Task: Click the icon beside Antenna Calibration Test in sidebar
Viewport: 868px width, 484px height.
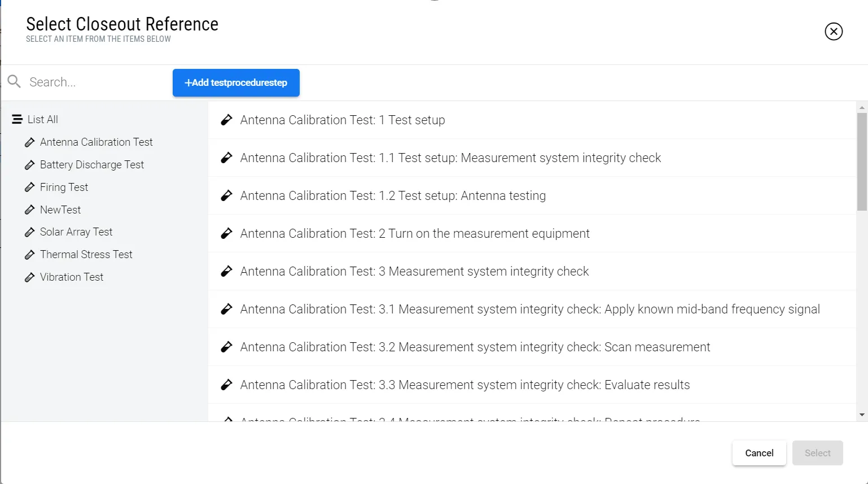Action: (x=30, y=142)
